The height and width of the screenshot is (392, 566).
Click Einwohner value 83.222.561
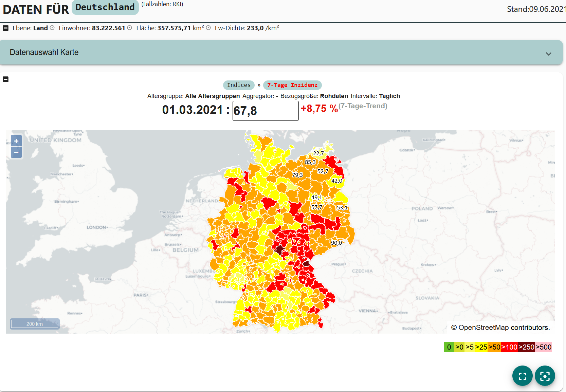tap(109, 28)
